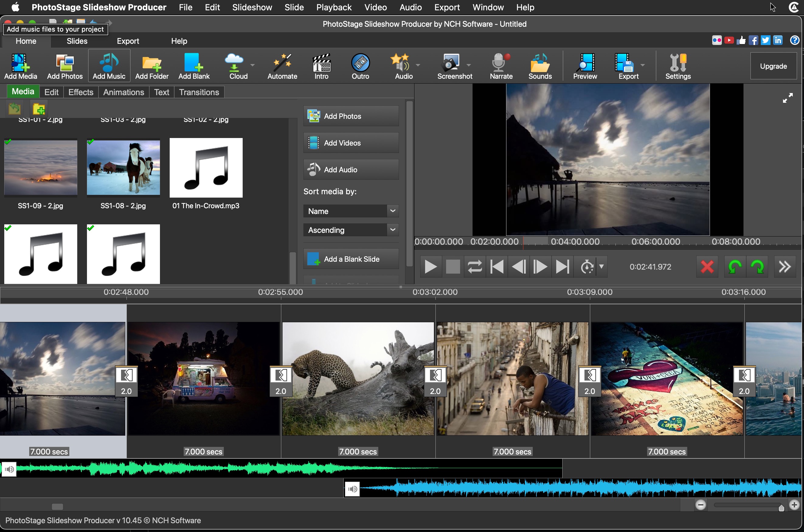Viewport: 804px width, 532px height.
Task: Mute the blue audio track
Action: 352,489
